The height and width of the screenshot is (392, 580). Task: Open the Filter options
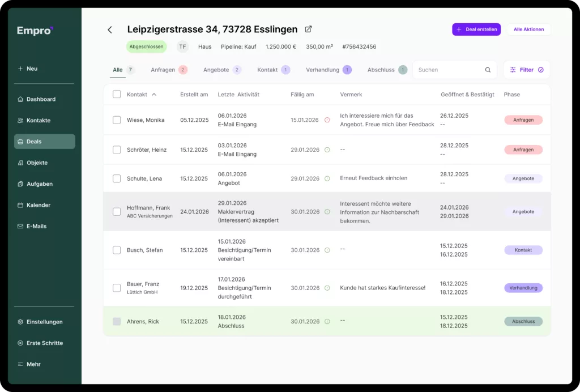(x=526, y=70)
